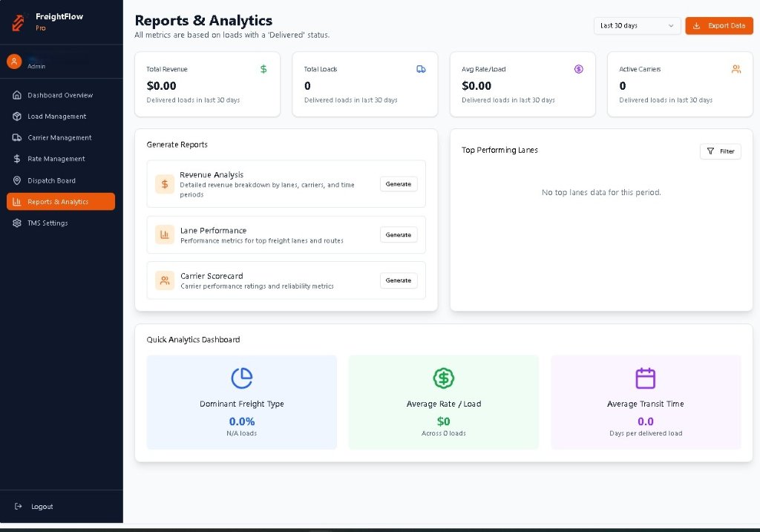Click the $0 Average Rate / Load value
This screenshot has width=760, height=532.
coord(444,421)
